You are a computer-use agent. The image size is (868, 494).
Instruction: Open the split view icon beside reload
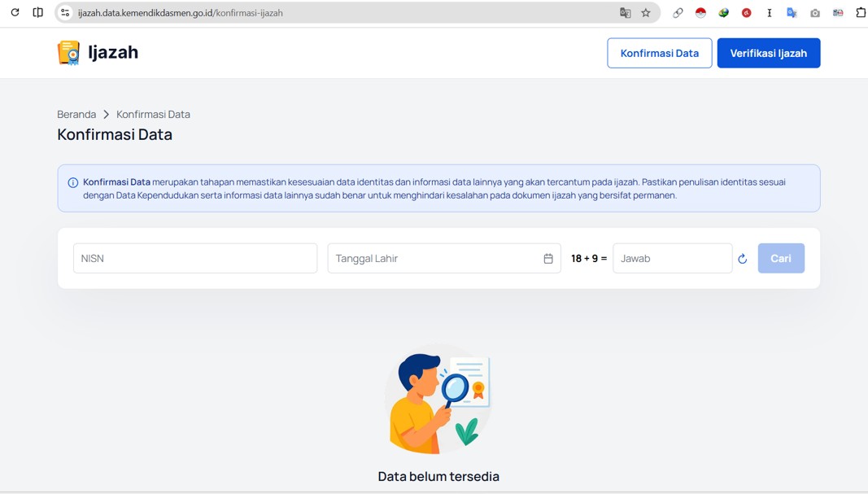coord(37,12)
